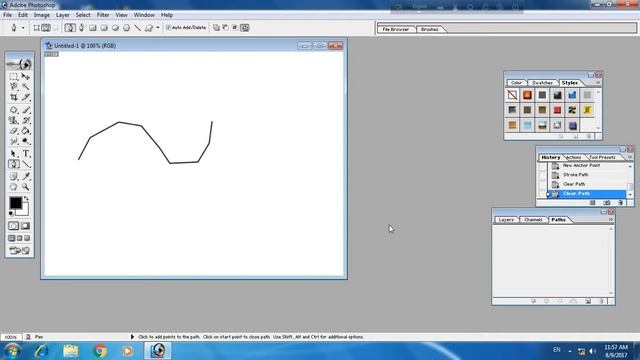
Task: Select the Hand tool
Action: (x=13, y=187)
